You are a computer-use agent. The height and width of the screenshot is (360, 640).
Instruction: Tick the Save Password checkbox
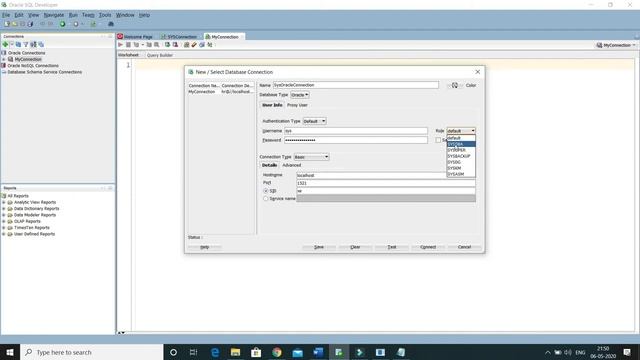pyautogui.click(x=438, y=140)
